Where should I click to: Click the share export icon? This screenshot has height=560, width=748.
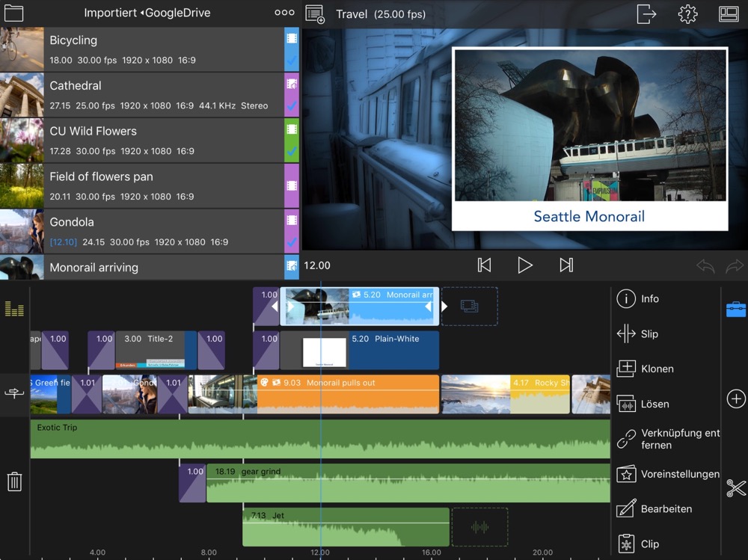646,13
